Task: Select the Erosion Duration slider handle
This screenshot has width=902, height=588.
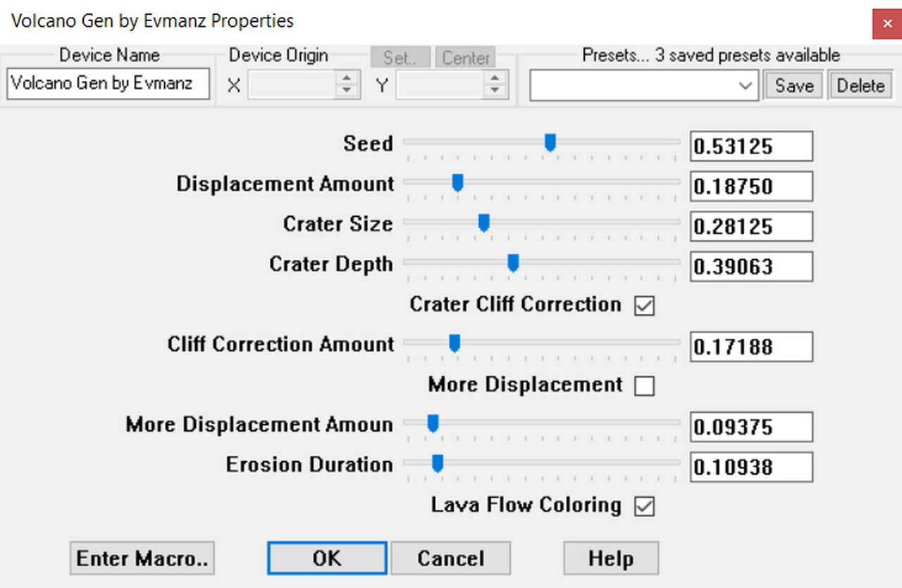Action: [x=438, y=463]
